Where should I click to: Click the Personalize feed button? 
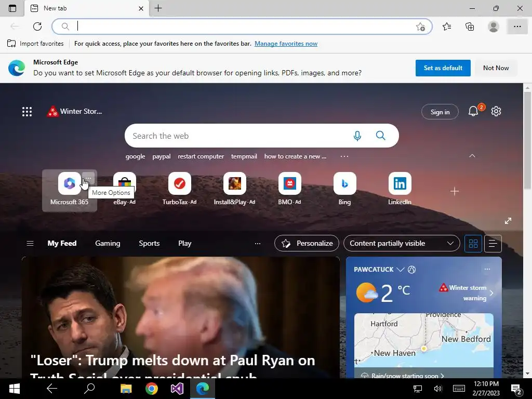[307, 243]
